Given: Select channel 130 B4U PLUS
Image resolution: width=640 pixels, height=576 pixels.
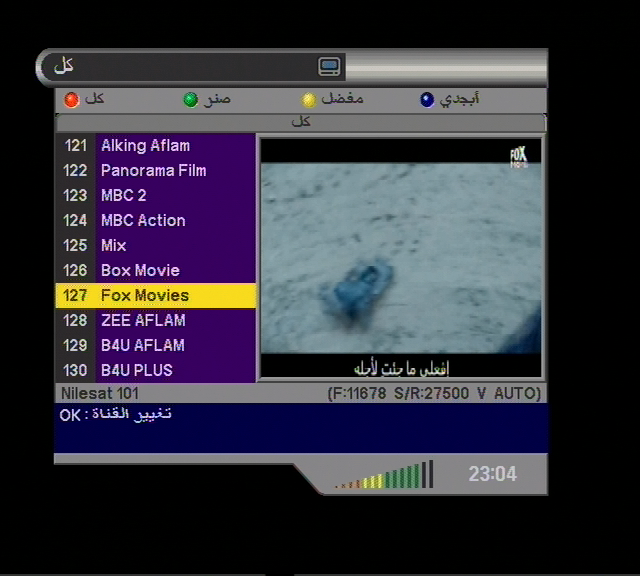Looking at the screenshot, I should [156, 370].
